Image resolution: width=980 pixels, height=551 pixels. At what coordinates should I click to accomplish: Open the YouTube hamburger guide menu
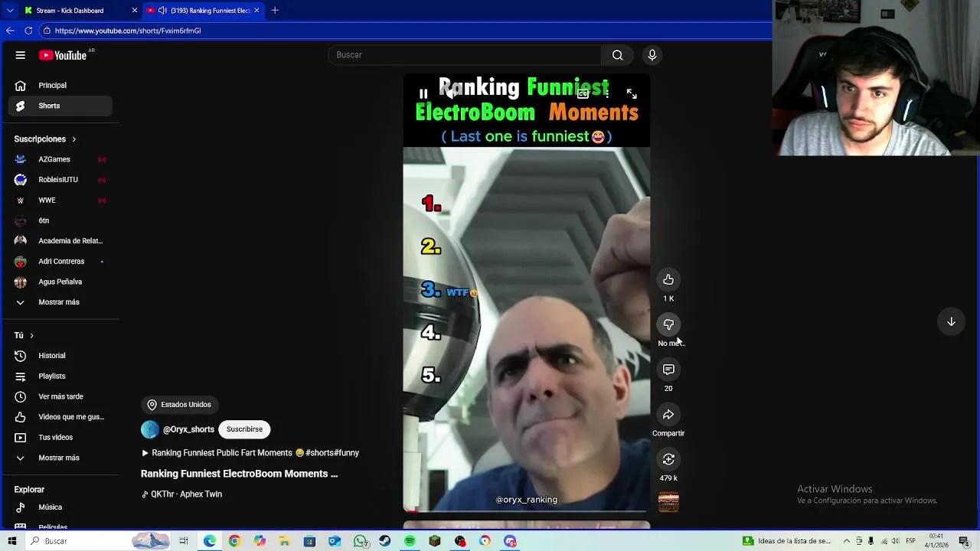point(21,55)
